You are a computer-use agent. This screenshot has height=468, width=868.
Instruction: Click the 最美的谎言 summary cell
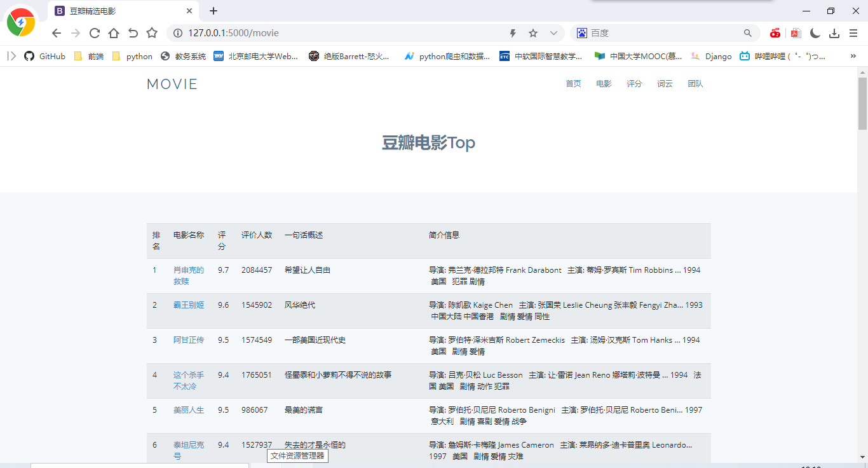click(304, 410)
